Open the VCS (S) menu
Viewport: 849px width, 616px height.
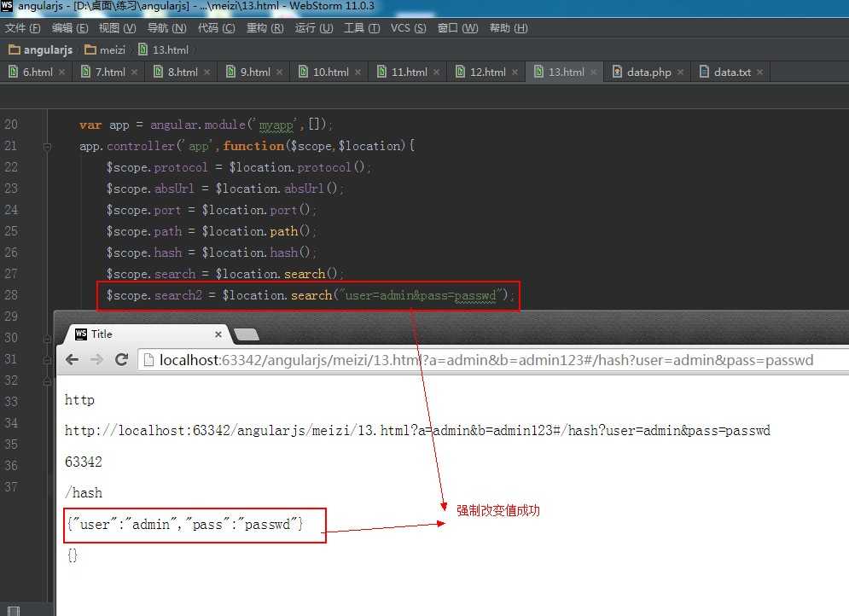tap(408, 28)
